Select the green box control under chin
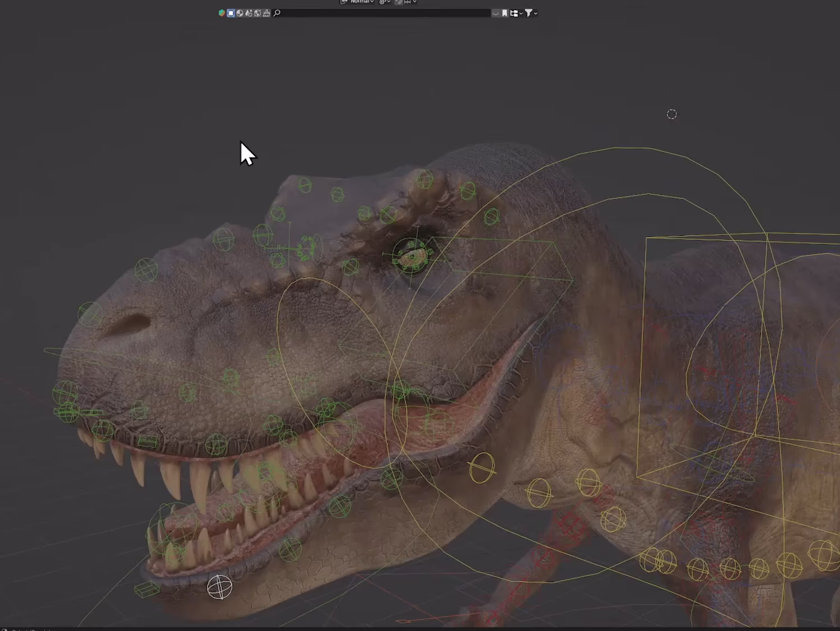This screenshot has height=631, width=840. coord(147,589)
